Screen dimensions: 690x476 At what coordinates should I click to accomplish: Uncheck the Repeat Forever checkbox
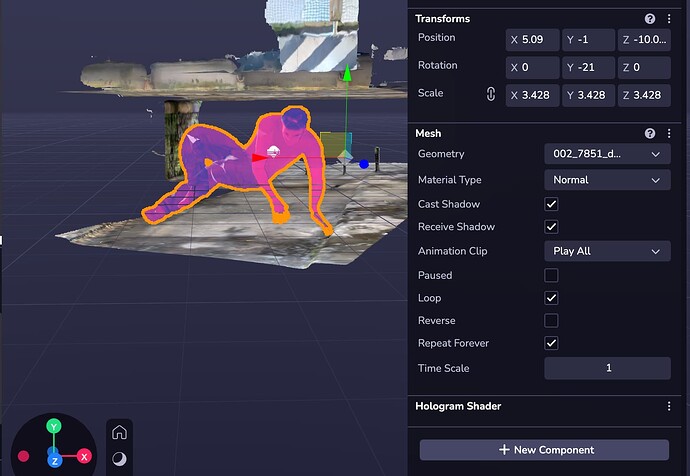tap(551, 343)
